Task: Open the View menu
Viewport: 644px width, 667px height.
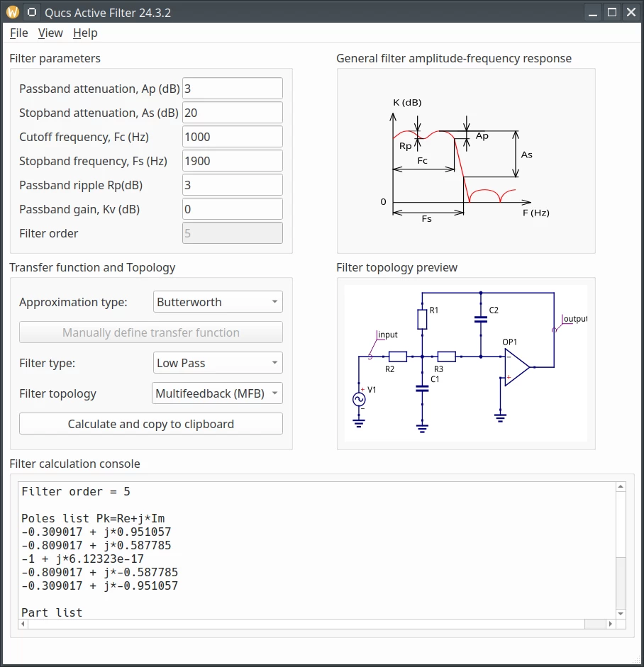Action: 50,33
